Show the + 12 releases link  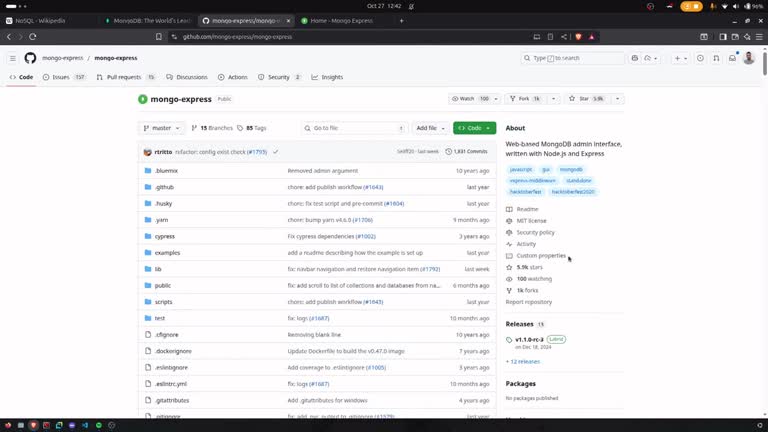(x=523, y=361)
